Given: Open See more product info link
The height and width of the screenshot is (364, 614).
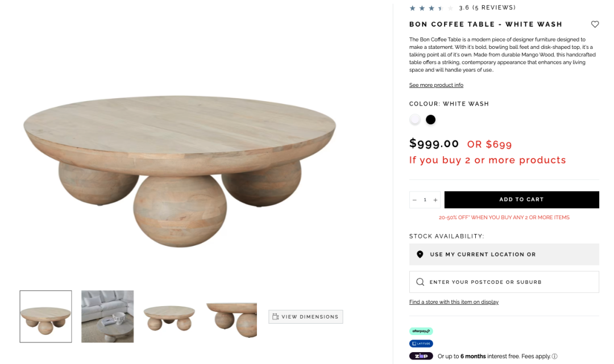Looking at the screenshot, I should click(436, 85).
